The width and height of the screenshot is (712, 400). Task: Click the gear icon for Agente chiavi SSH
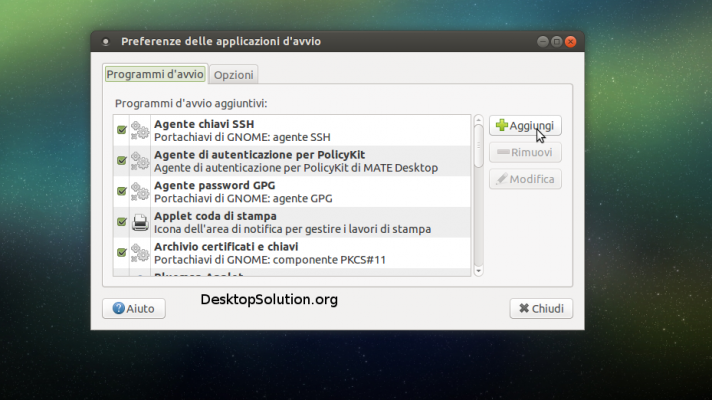pos(139,130)
